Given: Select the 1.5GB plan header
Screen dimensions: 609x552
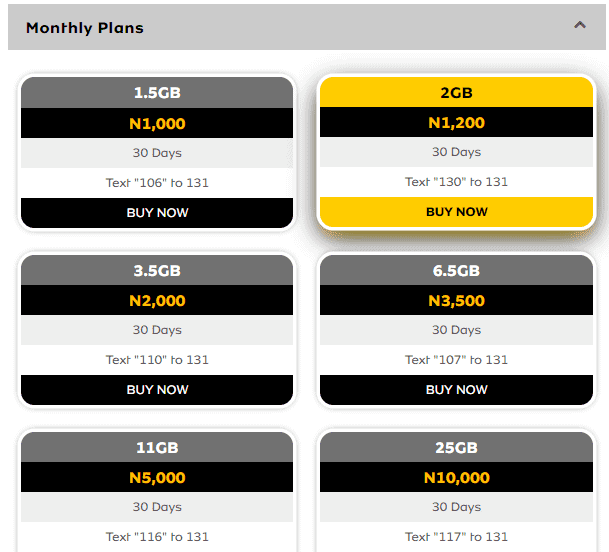Looking at the screenshot, I should pos(157,93).
